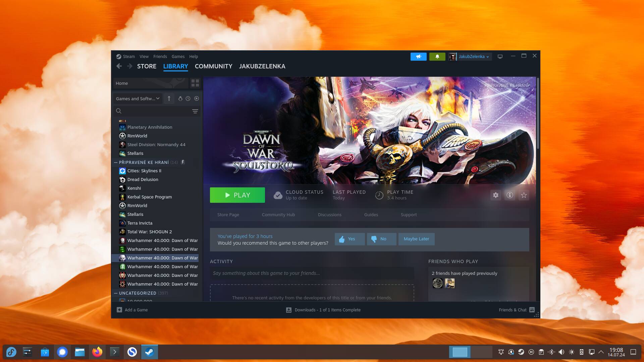Switch to the COMMUNITY tab
Viewport: 644px width, 362px height.
pos(213,66)
